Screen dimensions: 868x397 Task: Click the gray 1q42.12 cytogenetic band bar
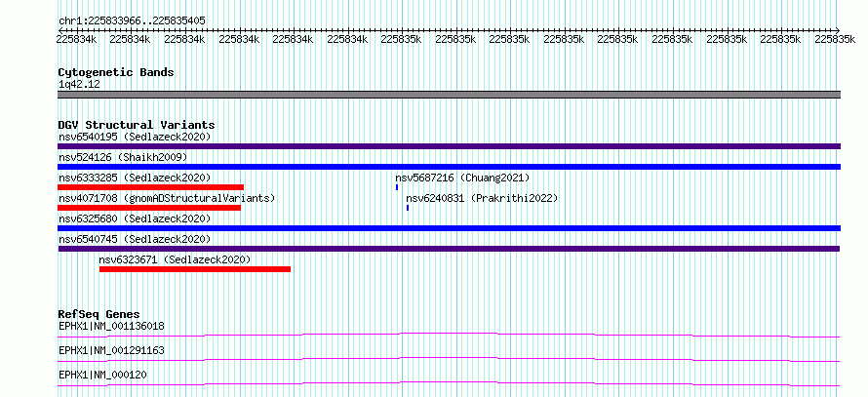click(x=449, y=95)
